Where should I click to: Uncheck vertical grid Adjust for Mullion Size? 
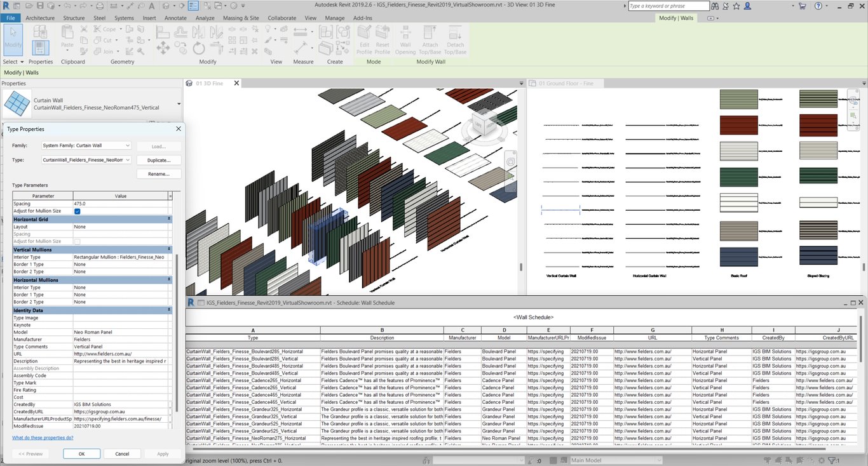pos(77,211)
